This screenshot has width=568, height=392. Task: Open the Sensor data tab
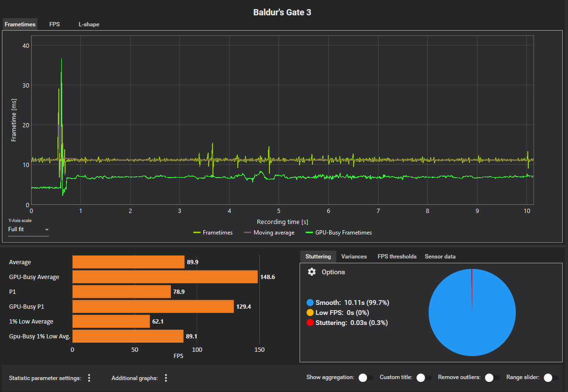(x=440, y=257)
